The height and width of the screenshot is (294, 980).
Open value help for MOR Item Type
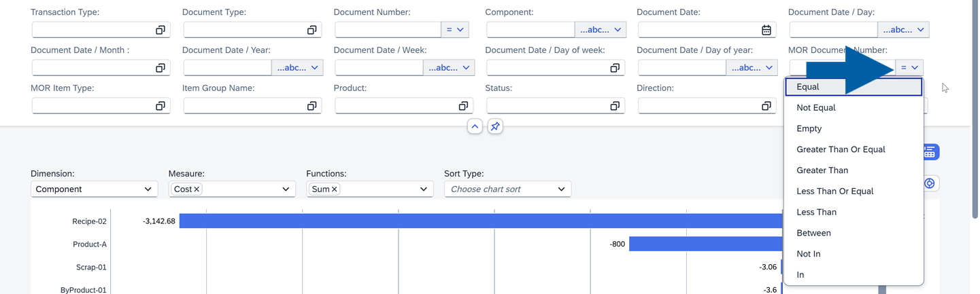tap(160, 106)
